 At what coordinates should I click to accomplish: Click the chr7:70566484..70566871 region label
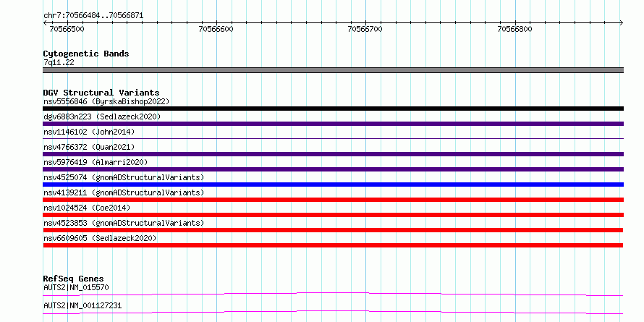[x=93, y=16]
